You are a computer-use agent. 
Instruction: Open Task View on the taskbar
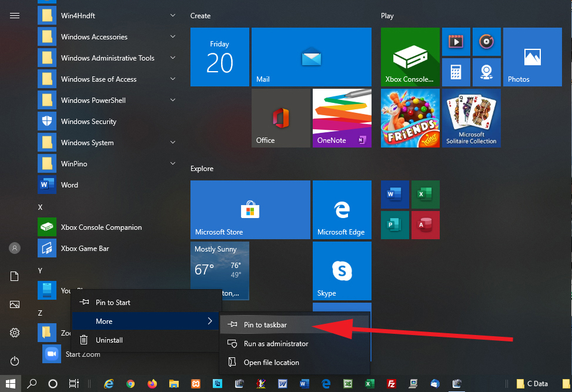(x=73, y=384)
